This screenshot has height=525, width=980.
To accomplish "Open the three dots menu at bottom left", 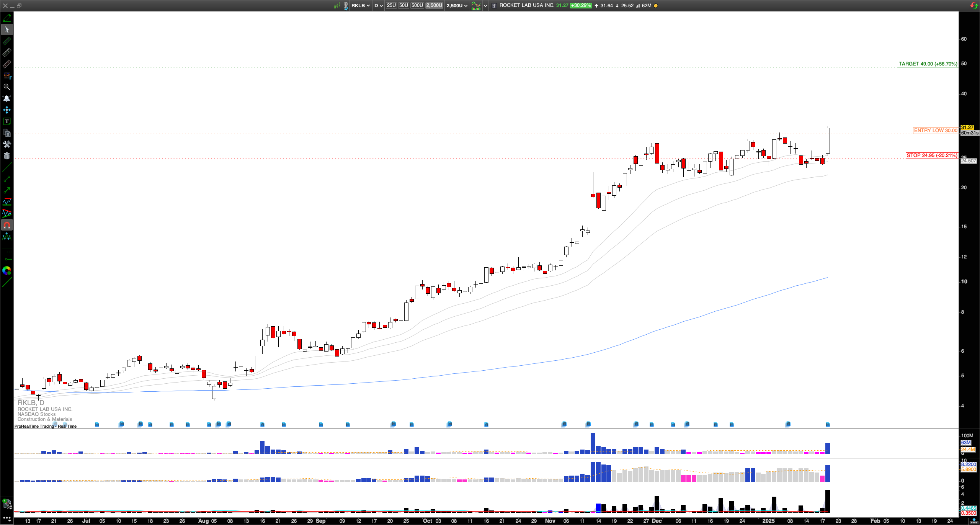I will click(7, 518).
